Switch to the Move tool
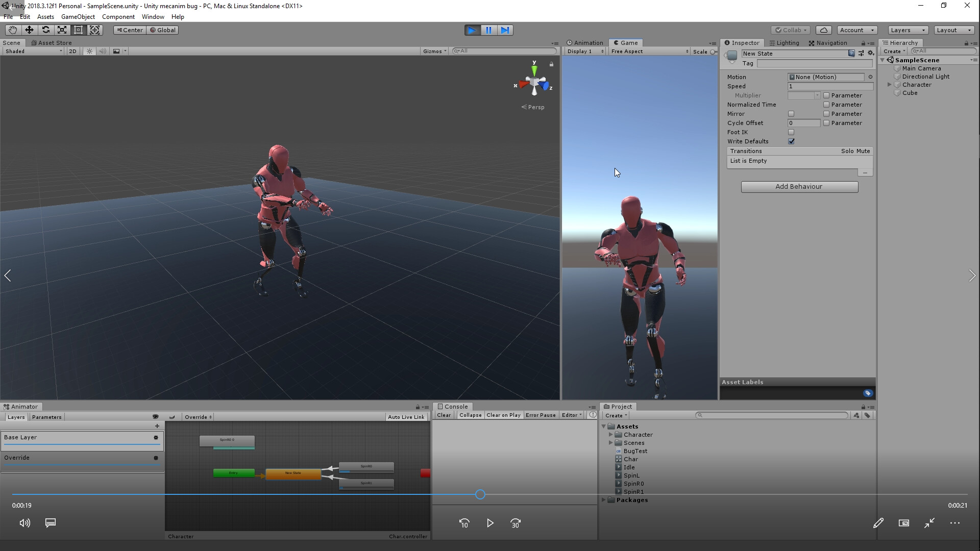The image size is (980, 551). pyautogui.click(x=29, y=30)
